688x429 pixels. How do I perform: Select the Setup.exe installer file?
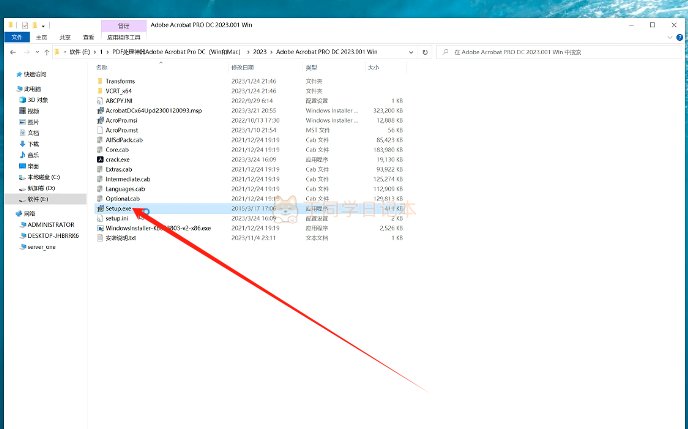118,209
